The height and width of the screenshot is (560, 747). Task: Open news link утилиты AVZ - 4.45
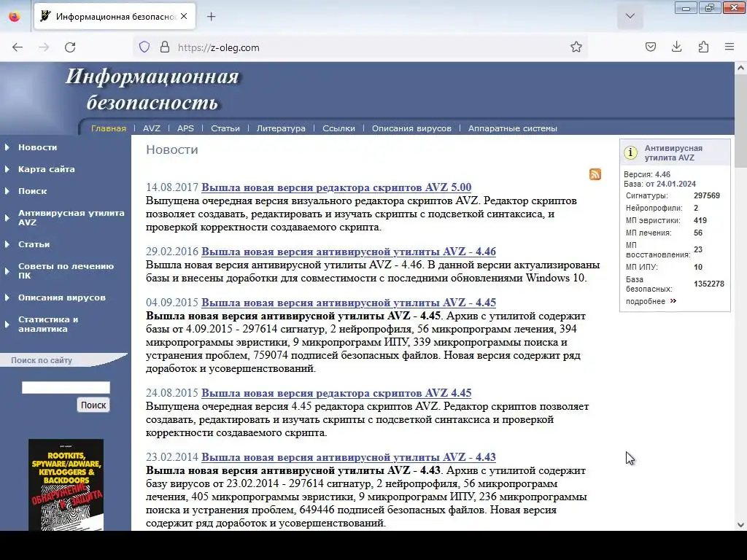(349, 303)
